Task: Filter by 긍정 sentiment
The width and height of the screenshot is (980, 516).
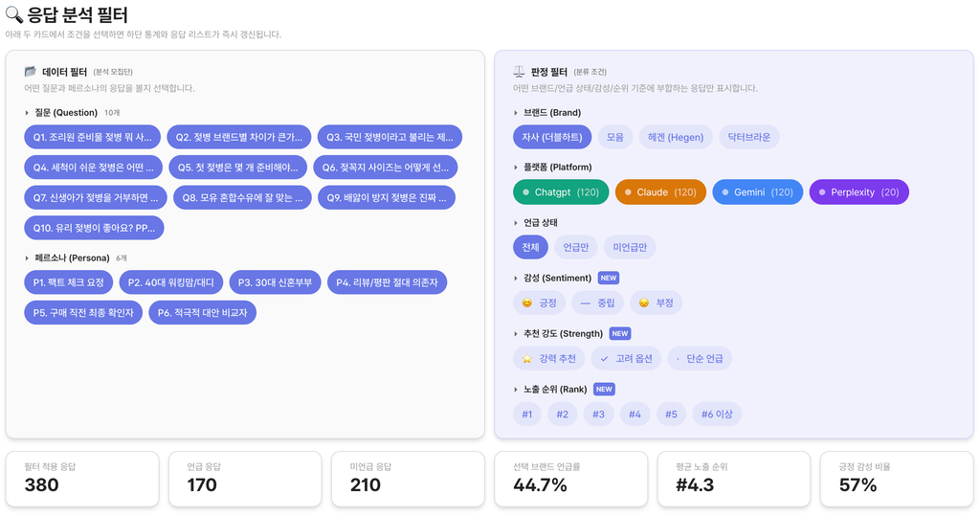Action: (540, 303)
